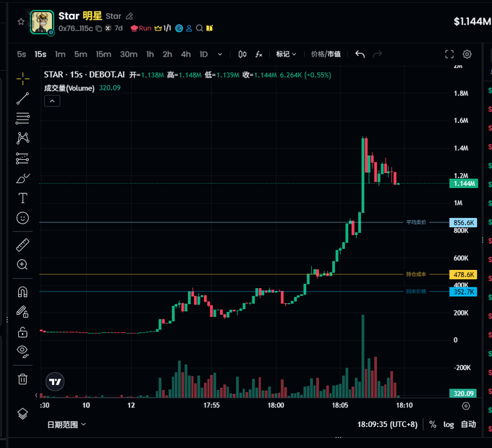This screenshot has width=492, height=448.
Task: Toggle percentage scale with % button
Action: tap(433, 424)
